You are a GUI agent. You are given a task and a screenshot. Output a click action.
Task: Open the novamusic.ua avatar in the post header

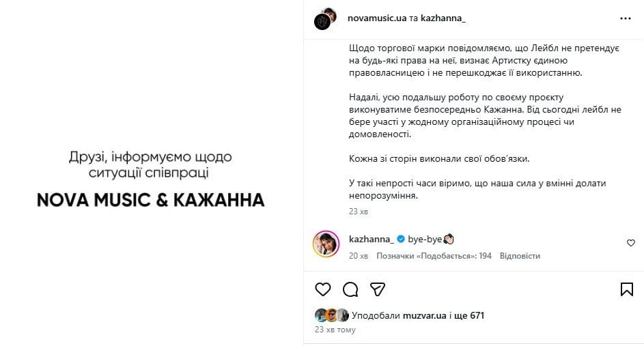(324, 18)
